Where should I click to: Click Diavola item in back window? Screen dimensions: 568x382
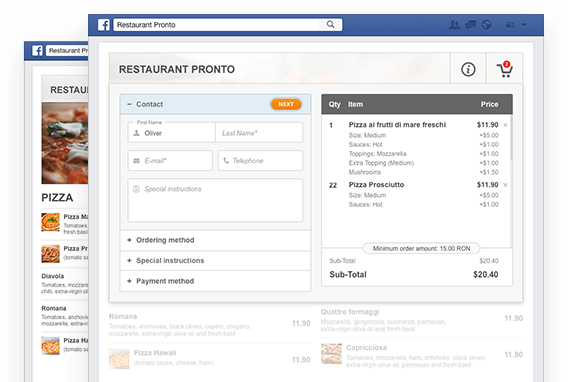coord(53,276)
